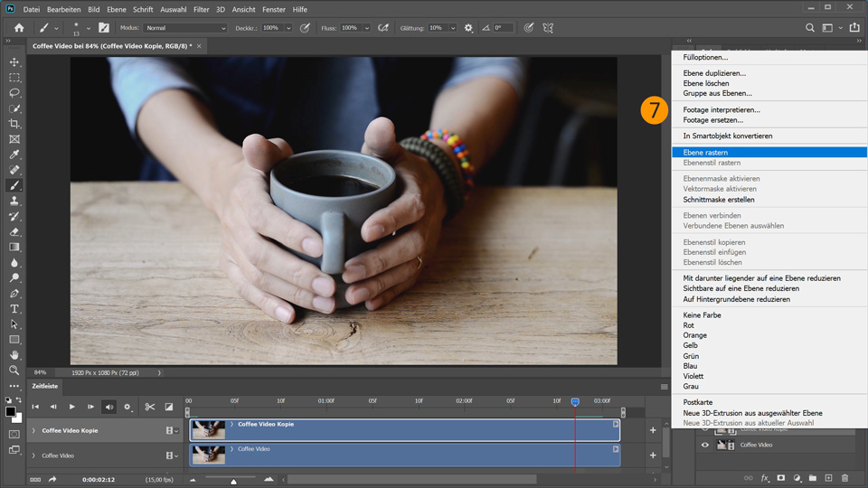Click the delete layer trash icon
Image resolution: width=868 pixels, height=488 pixels.
(x=844, y=477)
